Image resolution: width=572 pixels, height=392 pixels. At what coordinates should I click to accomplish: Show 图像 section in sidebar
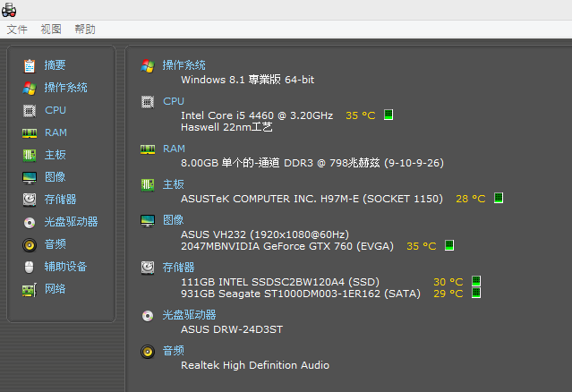[55, 177]
